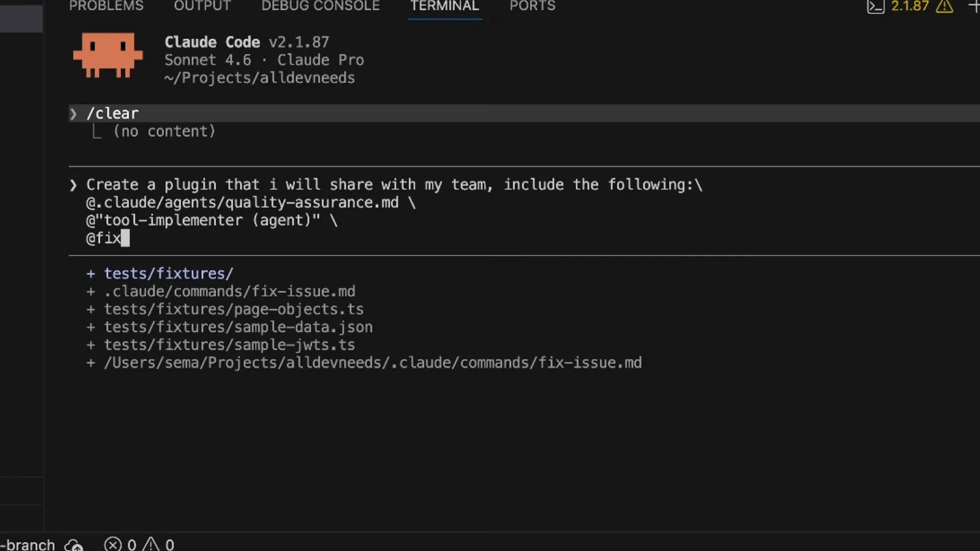Click the @fix prompt input line
980x551 pixels.
point(108,238)
